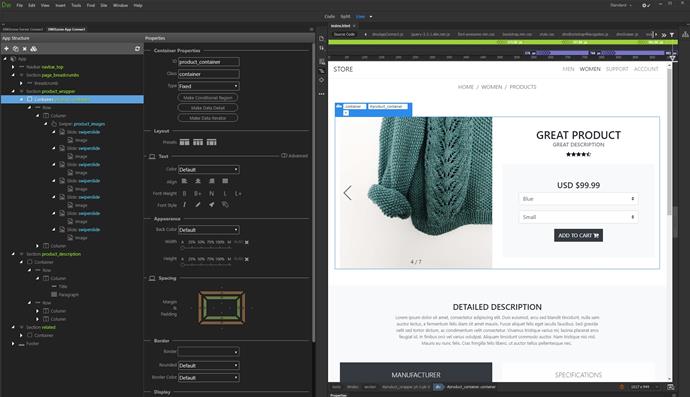
Task: Select the B bold font weight option
Action: pyautogui.click(x=184, y=194)
